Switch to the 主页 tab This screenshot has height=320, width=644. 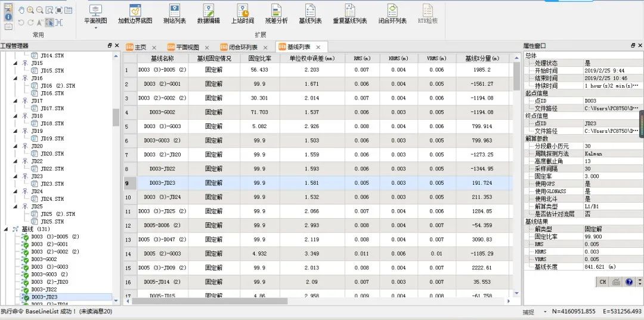[x=141, y=47]
